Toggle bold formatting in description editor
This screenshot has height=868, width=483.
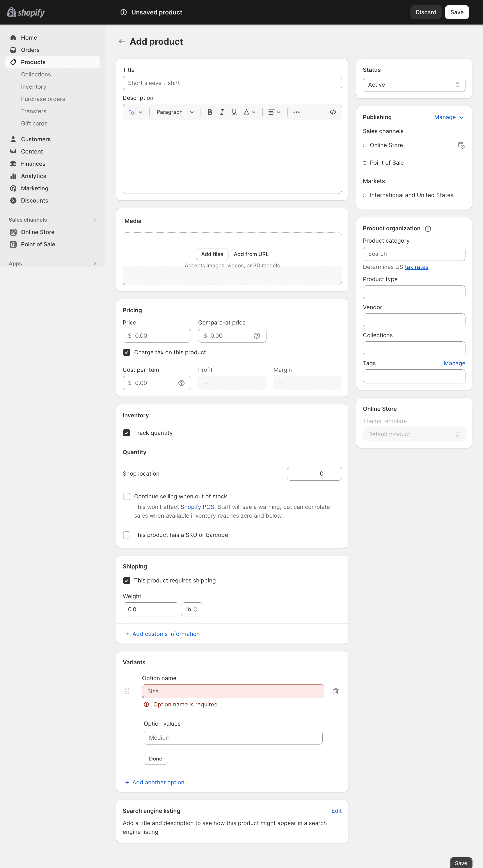pos(210,112)
